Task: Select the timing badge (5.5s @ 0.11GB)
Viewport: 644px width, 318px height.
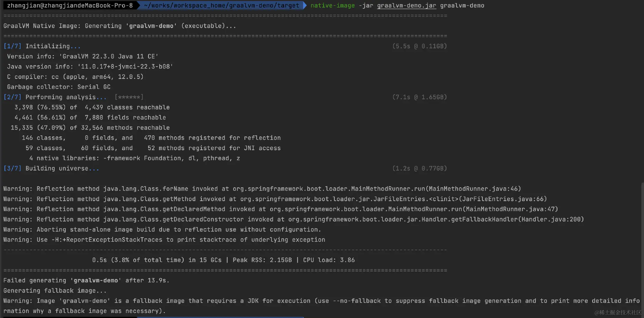Action: (x=419, y=46)
